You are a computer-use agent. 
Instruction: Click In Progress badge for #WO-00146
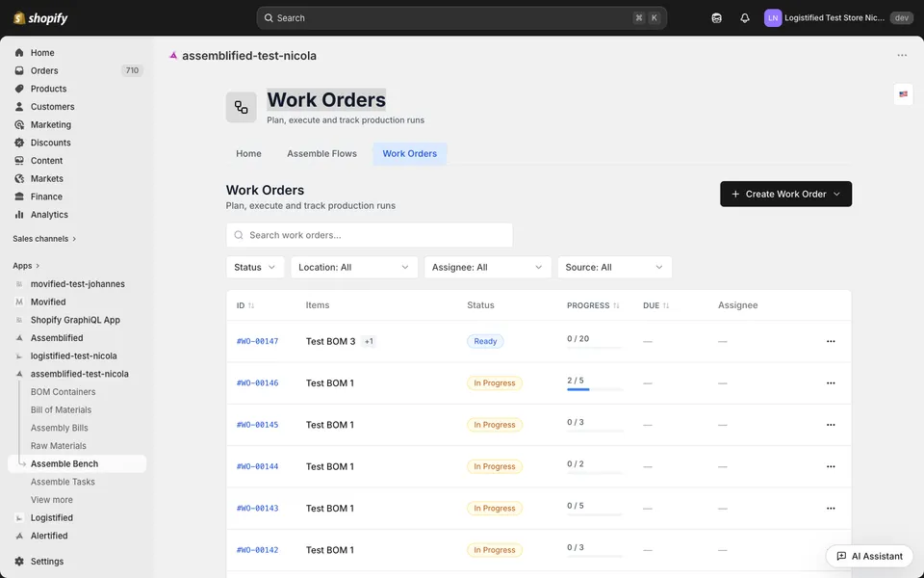(495, 383)
